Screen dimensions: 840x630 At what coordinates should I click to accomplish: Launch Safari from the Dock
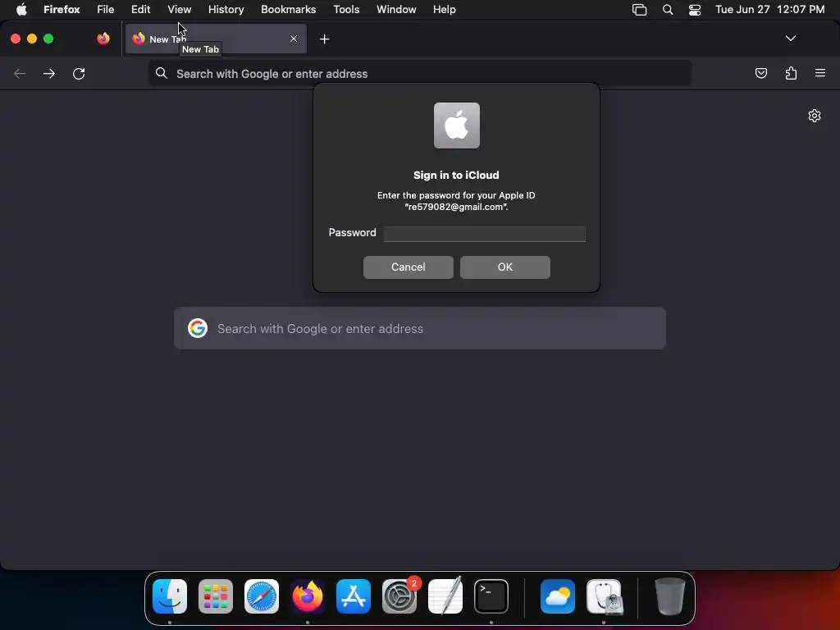262,596
